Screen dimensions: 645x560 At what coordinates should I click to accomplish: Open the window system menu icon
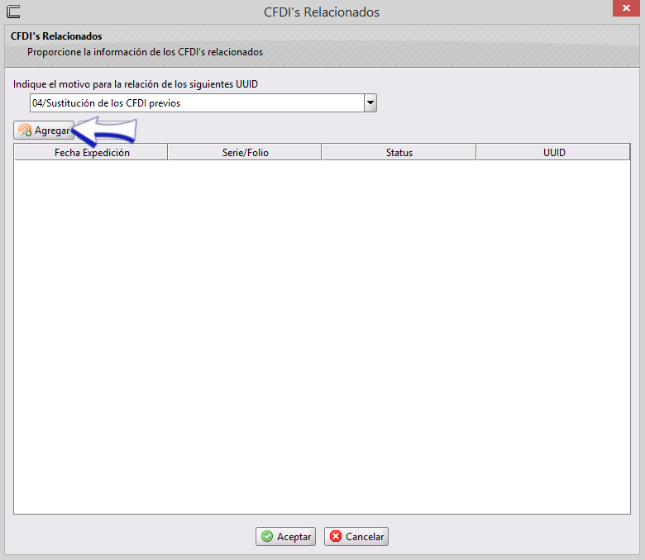[13, 11]
